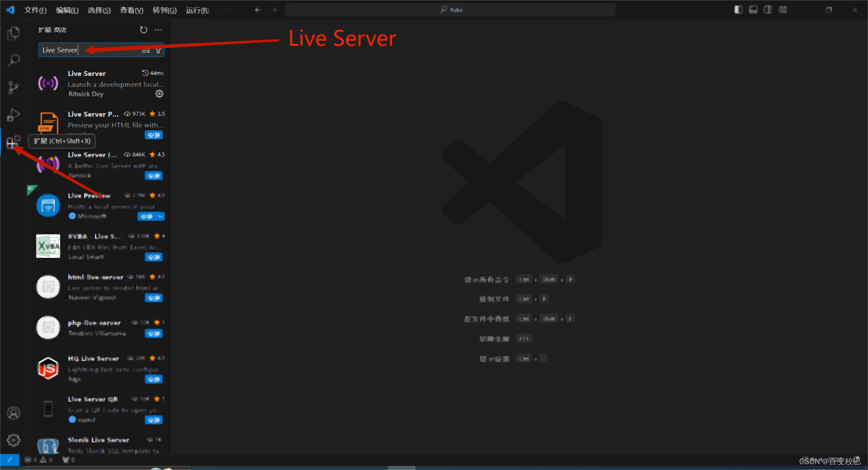The image size is (868, 470).
Task: Open the Search view icon
Action: point(13,60)
